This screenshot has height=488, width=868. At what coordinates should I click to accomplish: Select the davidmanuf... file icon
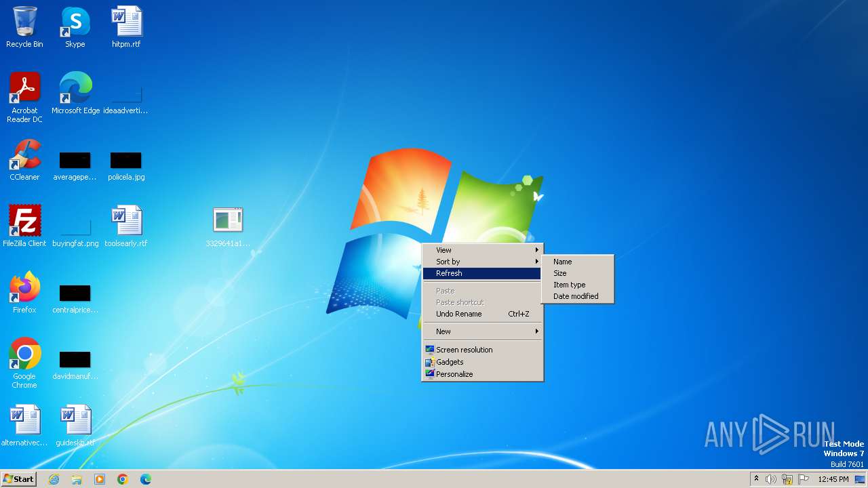(75, 365)
